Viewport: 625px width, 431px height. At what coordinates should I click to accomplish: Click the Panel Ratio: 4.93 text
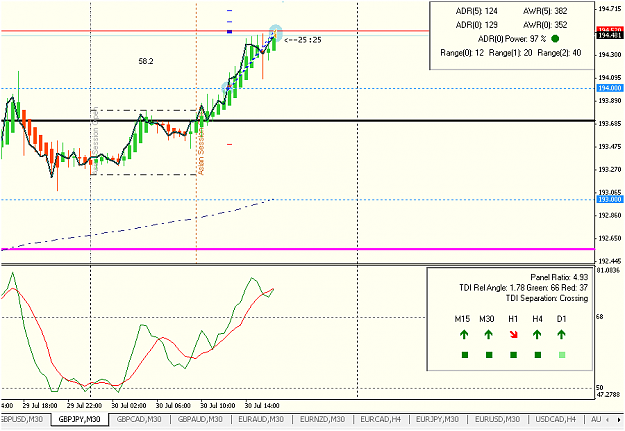[x=559, y=277]
